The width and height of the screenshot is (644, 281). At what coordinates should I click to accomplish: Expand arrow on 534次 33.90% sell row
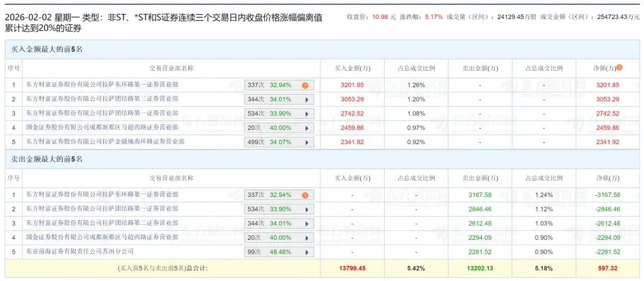pos(306,209)
